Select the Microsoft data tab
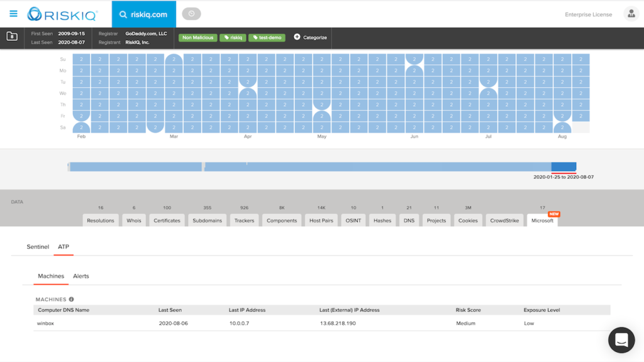 pos(542,220)
